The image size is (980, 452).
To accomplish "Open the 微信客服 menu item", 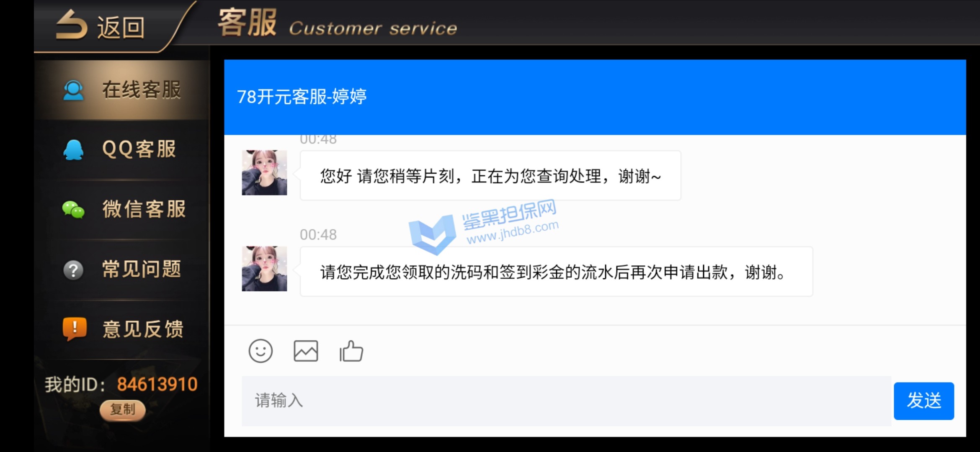I will (x=122, y=210).
